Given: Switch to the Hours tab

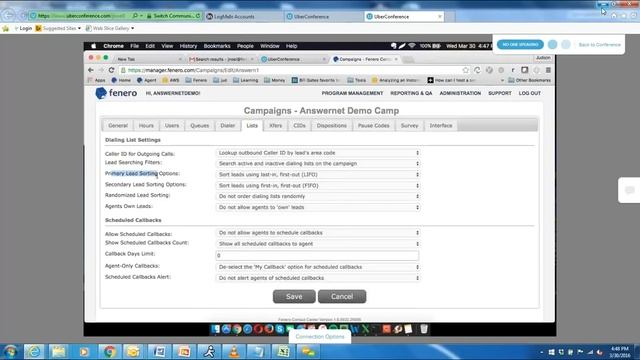Looking at the screenshot, I should pyautogui.click(x=146, y=126).
